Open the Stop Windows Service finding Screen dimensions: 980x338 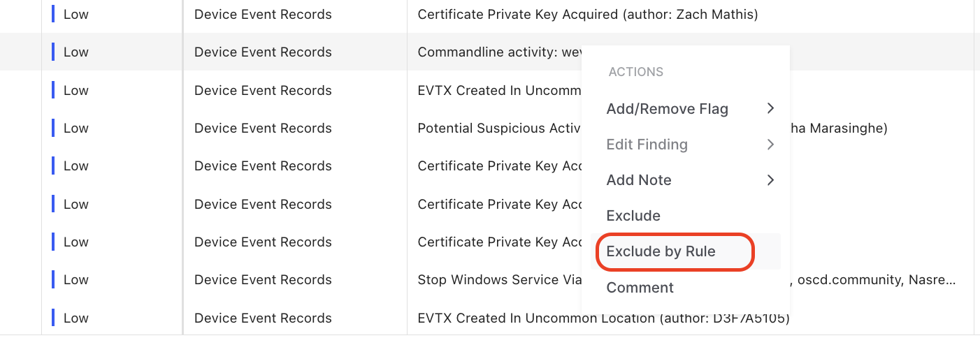pyautogui.click(x=498, y=280)
